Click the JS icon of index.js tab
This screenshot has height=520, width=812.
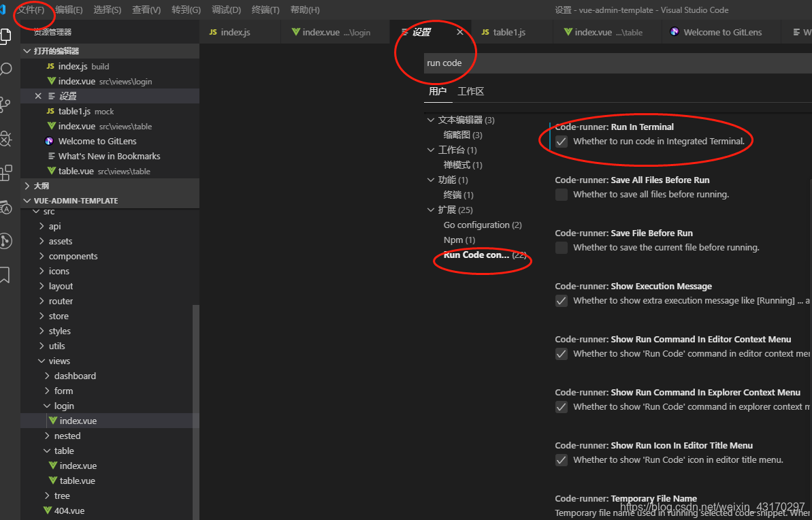point(213,32)
